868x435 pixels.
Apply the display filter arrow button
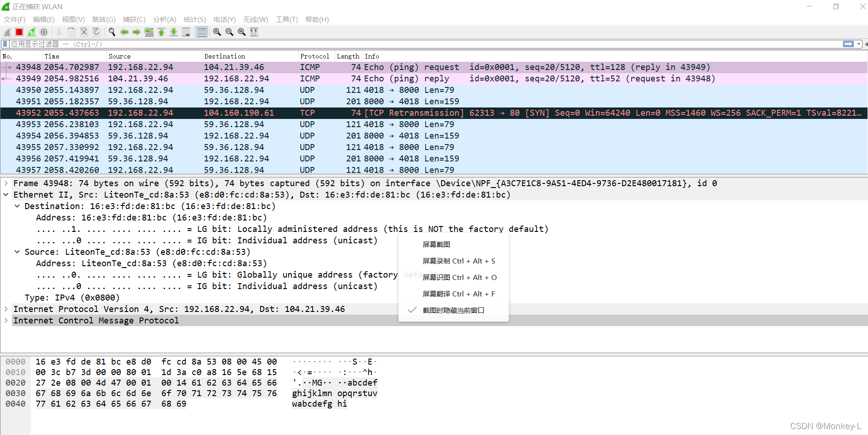848,44
